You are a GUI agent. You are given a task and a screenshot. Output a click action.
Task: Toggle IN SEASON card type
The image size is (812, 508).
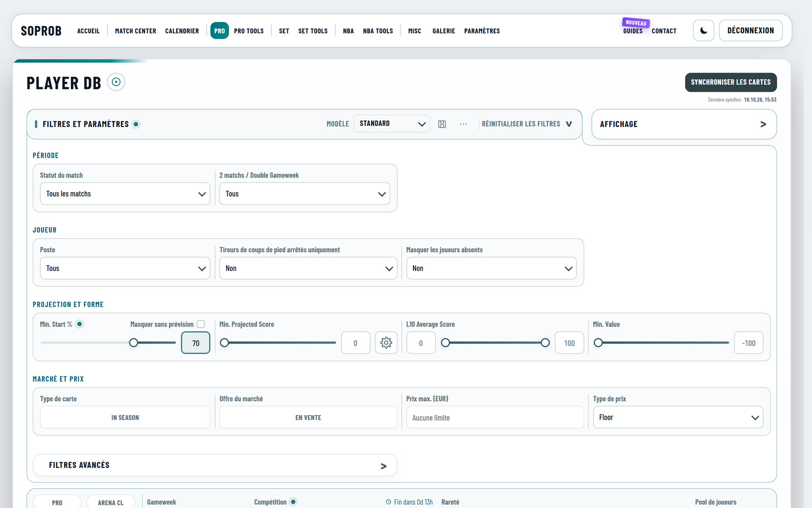pyautogui.click(x=125, y=417)
